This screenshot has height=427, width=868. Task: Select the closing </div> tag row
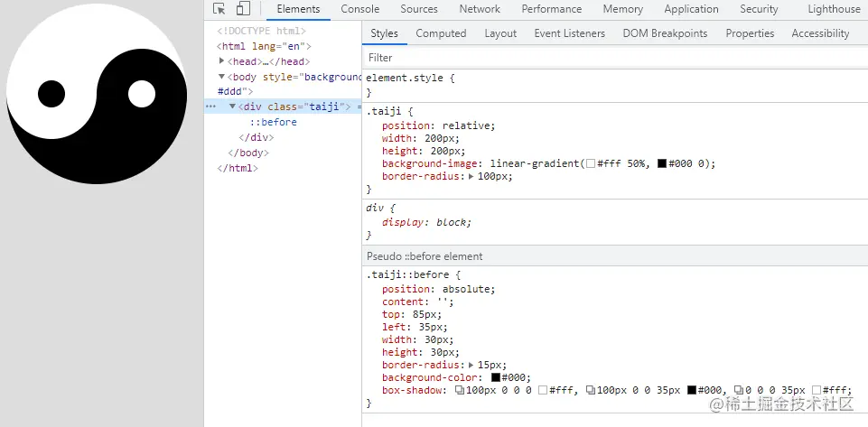click(257, 137)
